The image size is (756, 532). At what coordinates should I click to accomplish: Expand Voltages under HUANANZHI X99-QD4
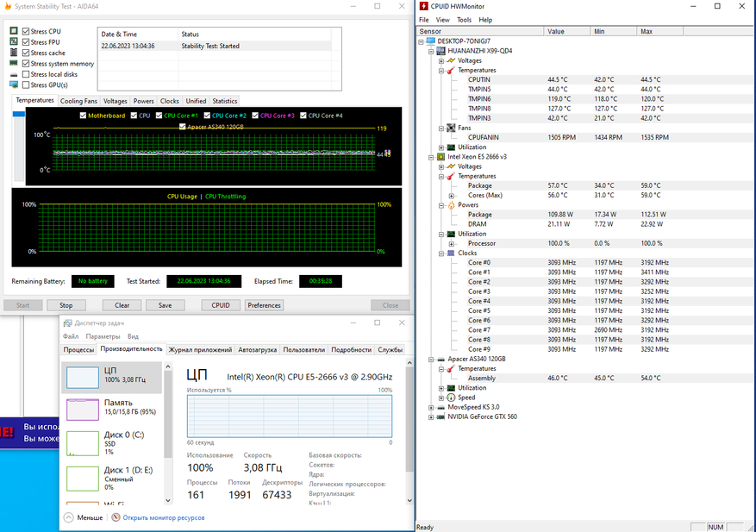point(440,60)
